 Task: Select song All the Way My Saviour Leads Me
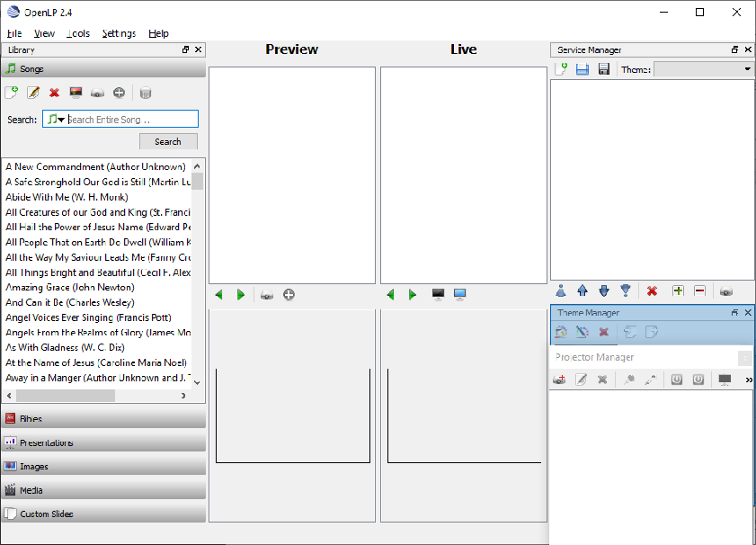[98, 257]
